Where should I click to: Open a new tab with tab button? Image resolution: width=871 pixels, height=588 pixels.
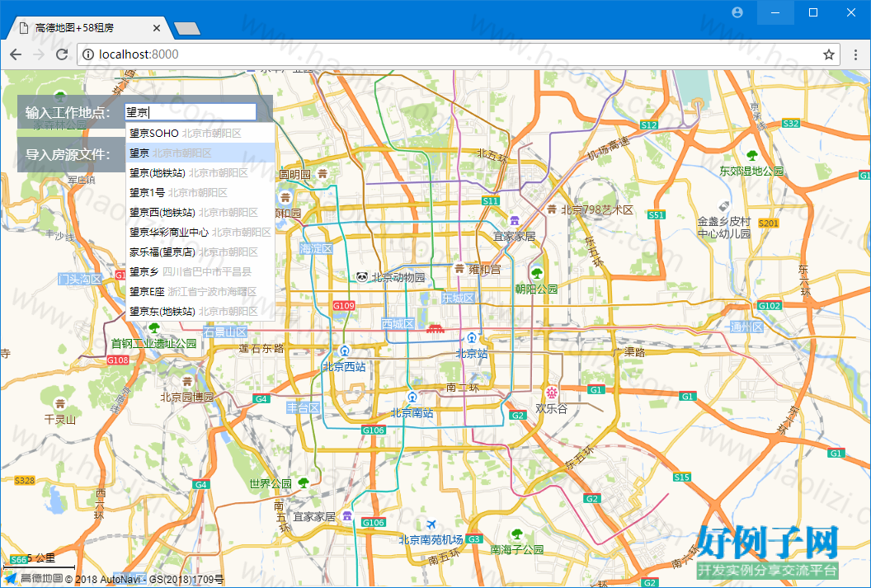pyautogui.click(x=186, y=28)
